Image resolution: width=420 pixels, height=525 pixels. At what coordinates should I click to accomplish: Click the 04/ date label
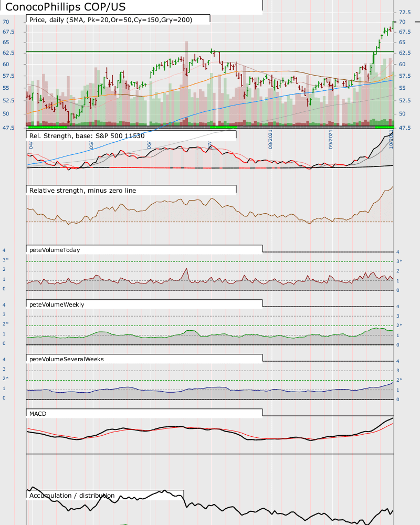click(x=31, y=145)
